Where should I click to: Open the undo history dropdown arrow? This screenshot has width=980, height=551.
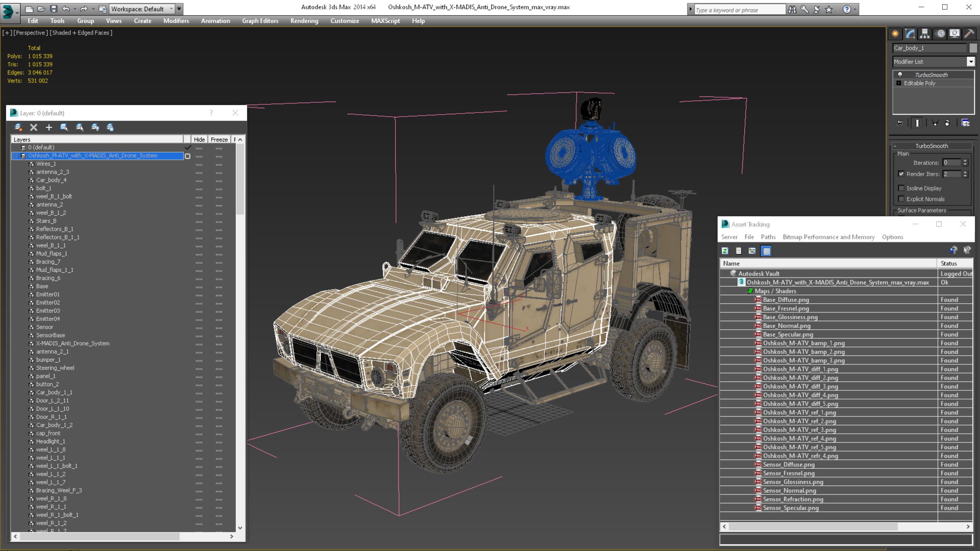[75, 9]
